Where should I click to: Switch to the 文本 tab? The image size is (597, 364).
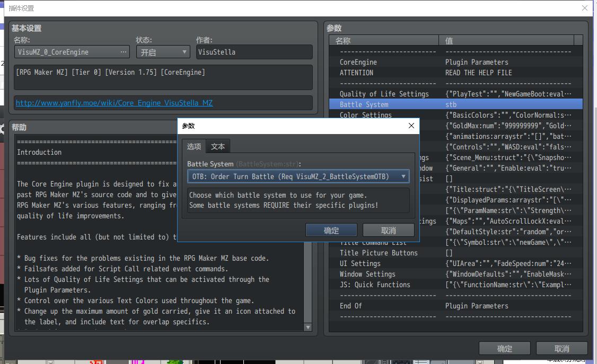point(218,146)
